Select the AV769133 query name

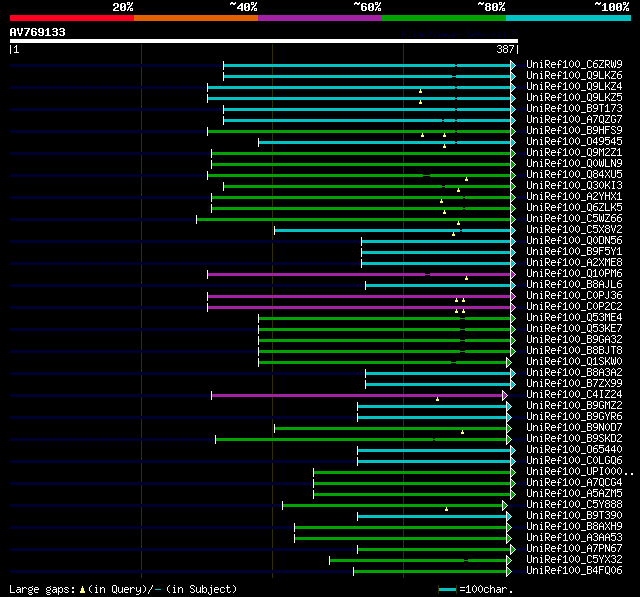tap(38, 32)
